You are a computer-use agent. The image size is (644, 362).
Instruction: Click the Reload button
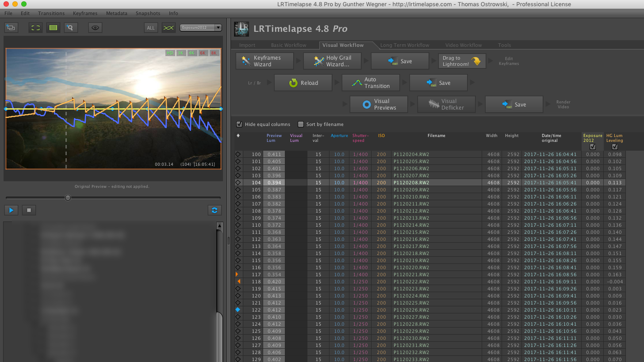pyautogui.click(x=303, y=83)
